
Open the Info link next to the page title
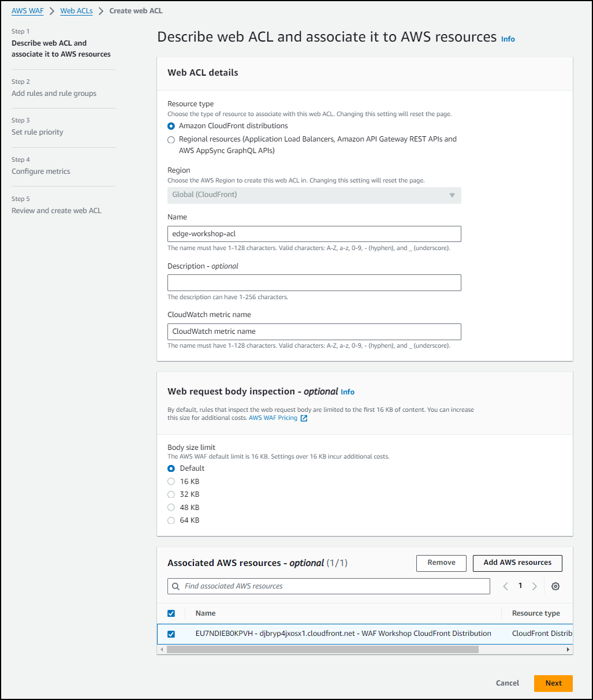click(508, 39)
